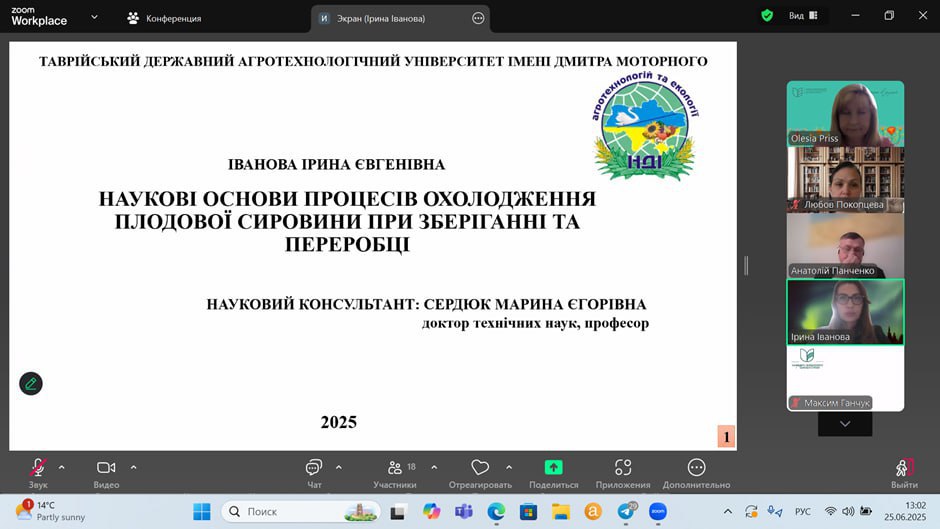Select Максим Ганчук participant tile
Screen dimensions: 940x529
point(845,378)
